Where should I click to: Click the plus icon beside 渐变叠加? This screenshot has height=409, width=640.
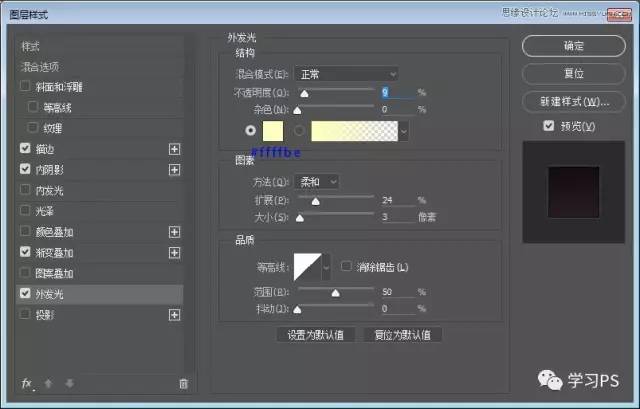tap(174, 253)
